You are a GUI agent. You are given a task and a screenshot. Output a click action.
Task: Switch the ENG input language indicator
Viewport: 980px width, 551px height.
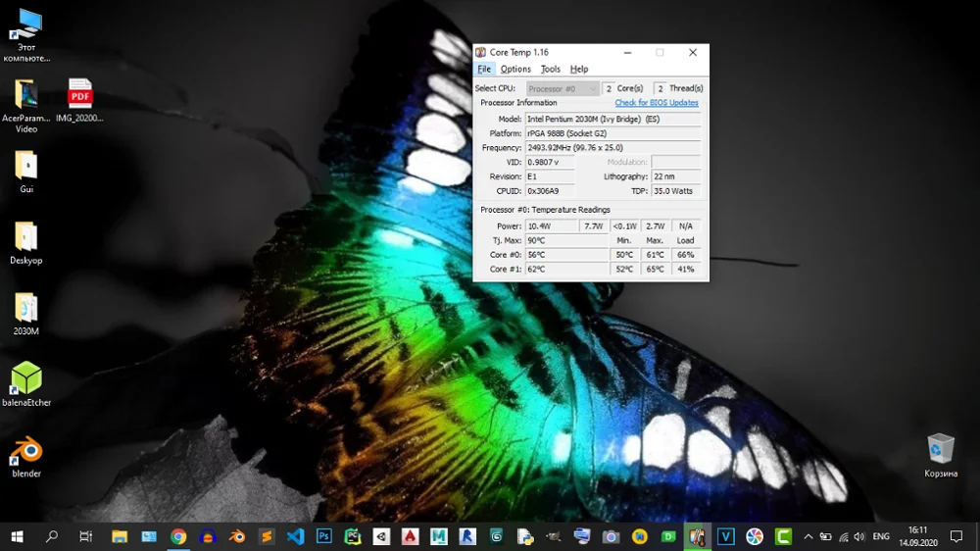pos(881,536)
